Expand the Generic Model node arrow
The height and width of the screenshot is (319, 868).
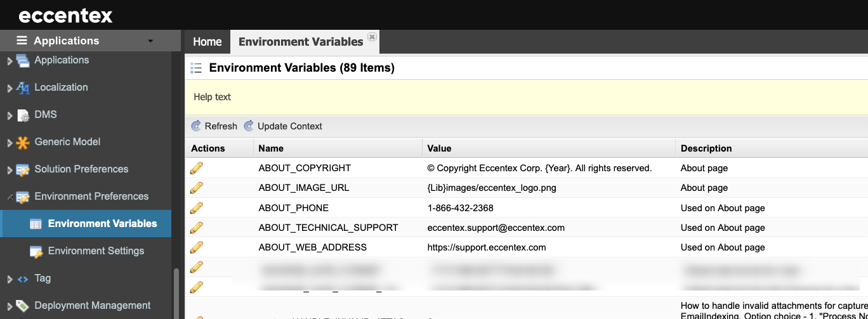[x=10, y=143]
